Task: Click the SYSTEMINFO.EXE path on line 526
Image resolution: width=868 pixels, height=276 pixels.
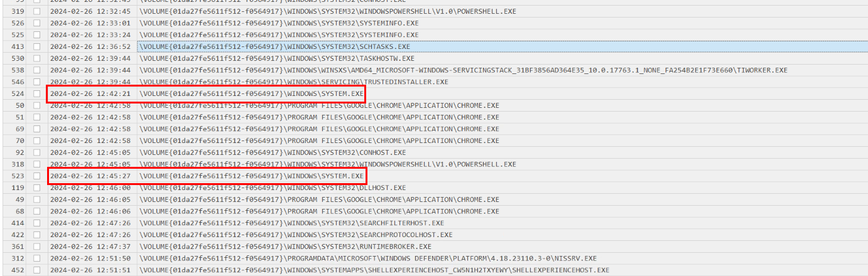Action: click(279, 23)
